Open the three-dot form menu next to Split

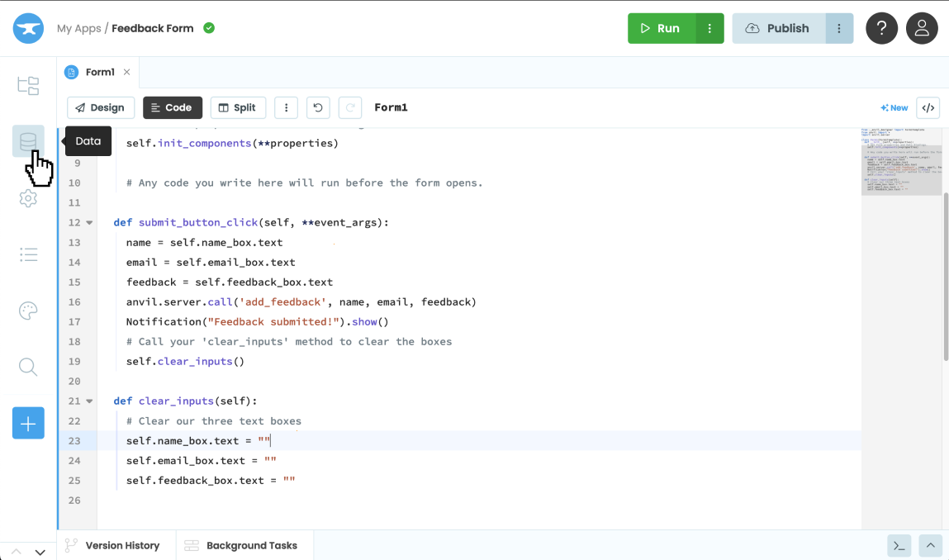tap(286, 107)
